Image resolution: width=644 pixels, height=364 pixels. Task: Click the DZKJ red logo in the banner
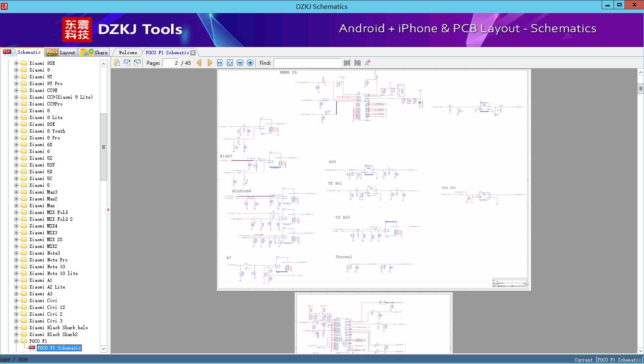click(x=77, y=30)
